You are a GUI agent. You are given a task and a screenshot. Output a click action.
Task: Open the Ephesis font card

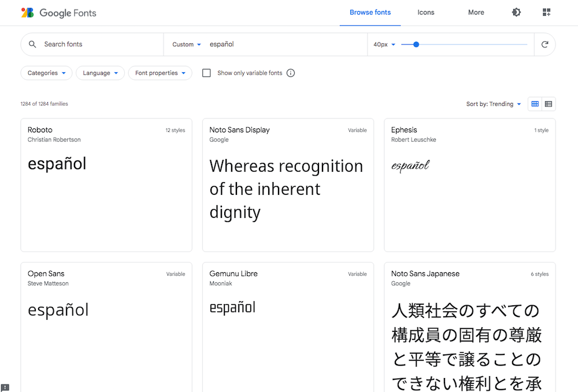pyautogui.click(x=469, y=185)
